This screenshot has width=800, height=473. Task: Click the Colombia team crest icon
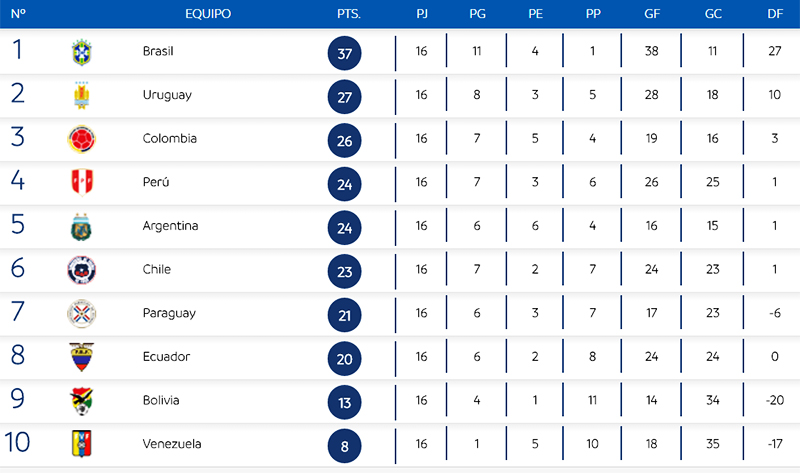click(x=81, y=139)
